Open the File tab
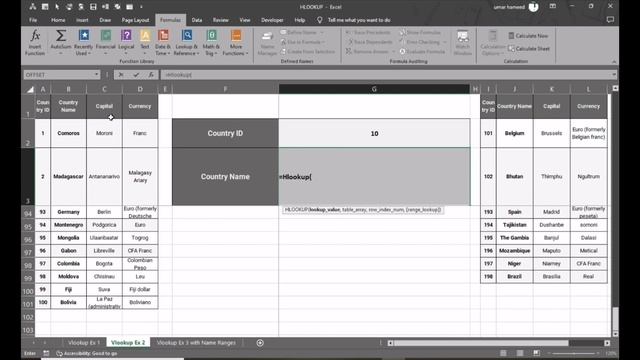The width and height of the screenshot is (640, 360). coord(33,20)
